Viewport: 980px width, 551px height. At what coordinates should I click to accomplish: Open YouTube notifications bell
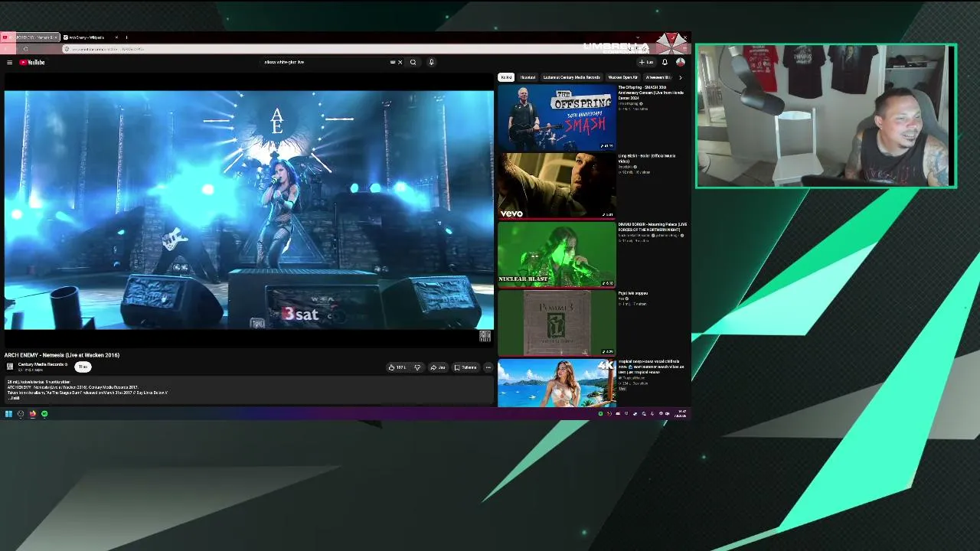665,62
